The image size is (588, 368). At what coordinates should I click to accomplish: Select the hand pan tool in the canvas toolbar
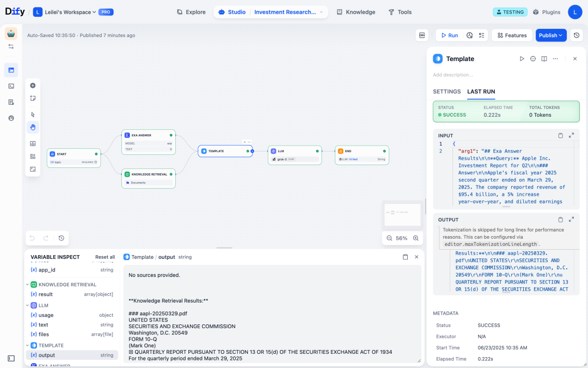click(33, 127)
